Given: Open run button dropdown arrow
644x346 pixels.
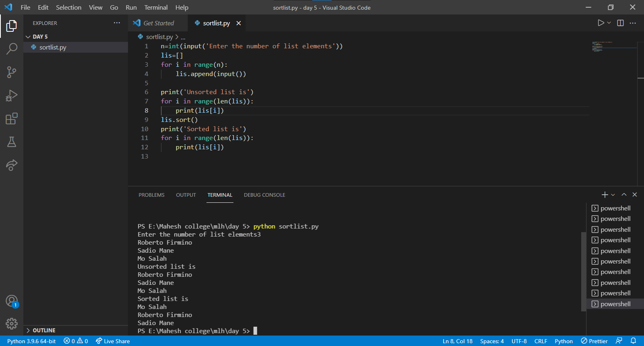Looking at the screenshot, I should [x=609, y=23].
